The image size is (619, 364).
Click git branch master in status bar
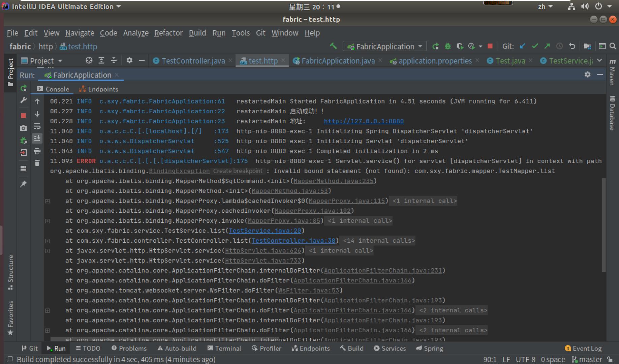tap(587, 360)
